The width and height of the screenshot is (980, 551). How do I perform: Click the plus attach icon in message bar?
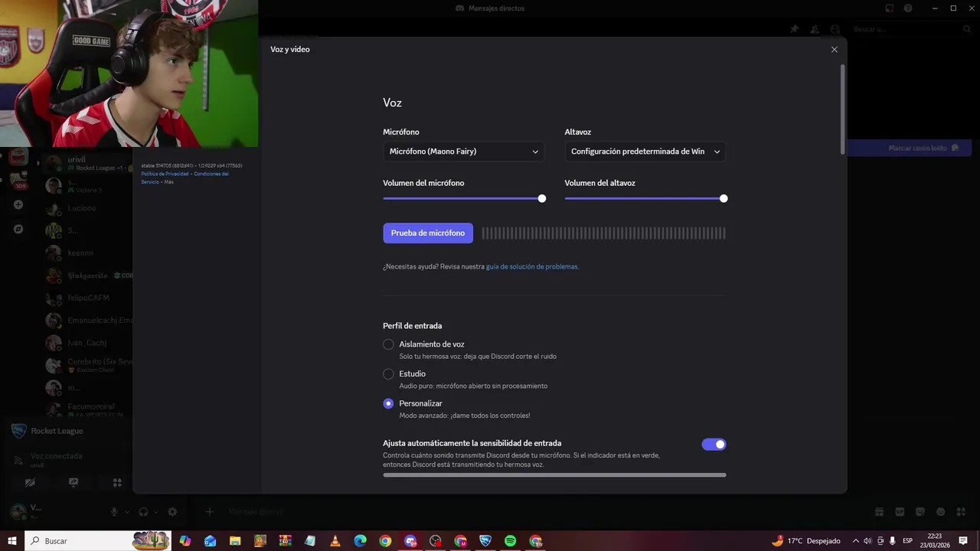(209, 512)
